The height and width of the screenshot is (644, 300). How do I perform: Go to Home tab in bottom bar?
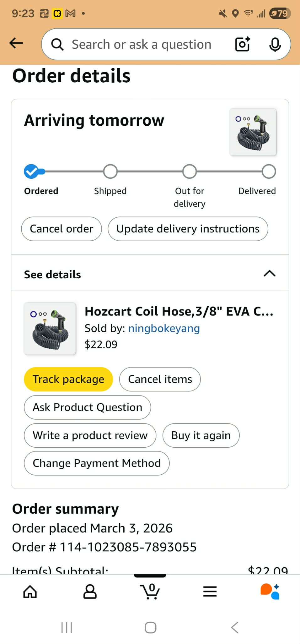click(30, 592)
